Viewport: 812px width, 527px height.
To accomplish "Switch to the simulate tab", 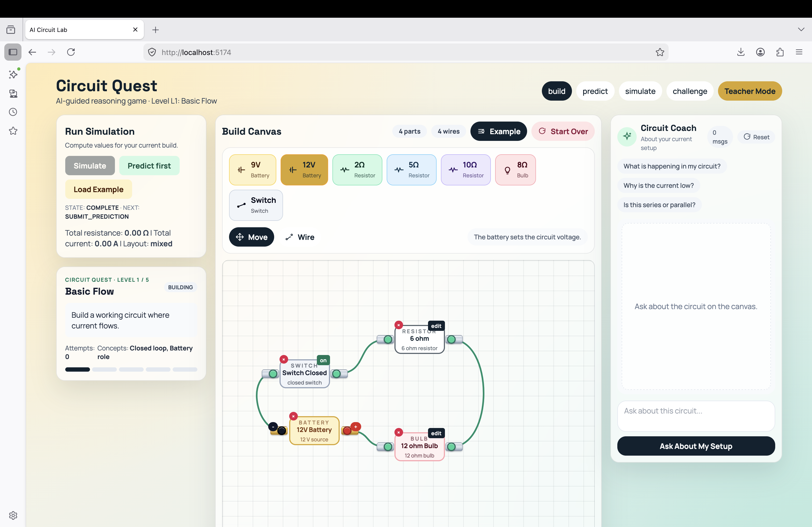I will tap(640, 91).
